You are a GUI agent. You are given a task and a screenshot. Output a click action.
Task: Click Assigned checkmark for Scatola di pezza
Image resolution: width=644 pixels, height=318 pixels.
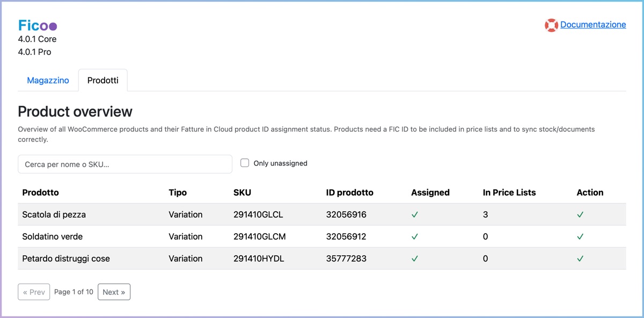[415, 214]
